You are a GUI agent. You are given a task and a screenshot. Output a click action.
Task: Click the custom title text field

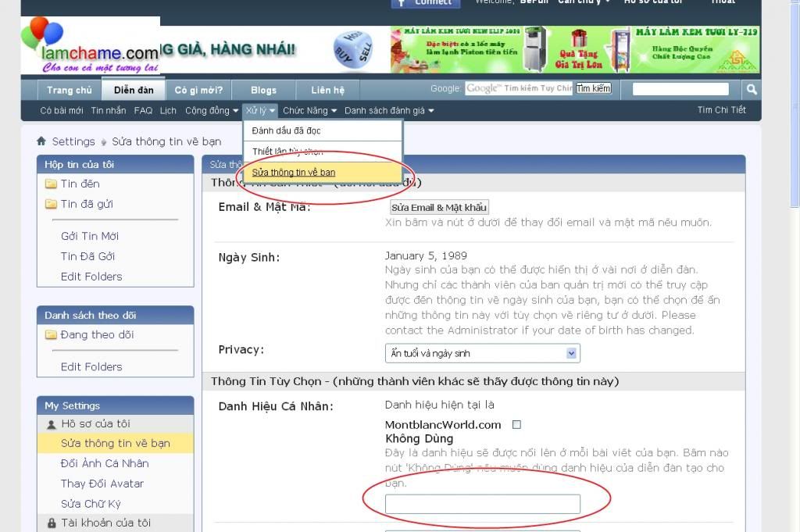pos(482,504)
